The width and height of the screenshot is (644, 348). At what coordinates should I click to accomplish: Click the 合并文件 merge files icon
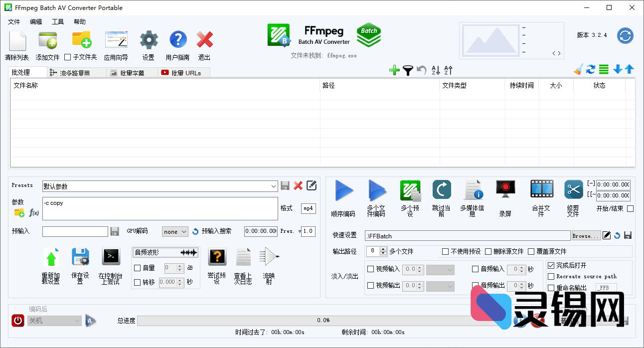click(541, 189)
